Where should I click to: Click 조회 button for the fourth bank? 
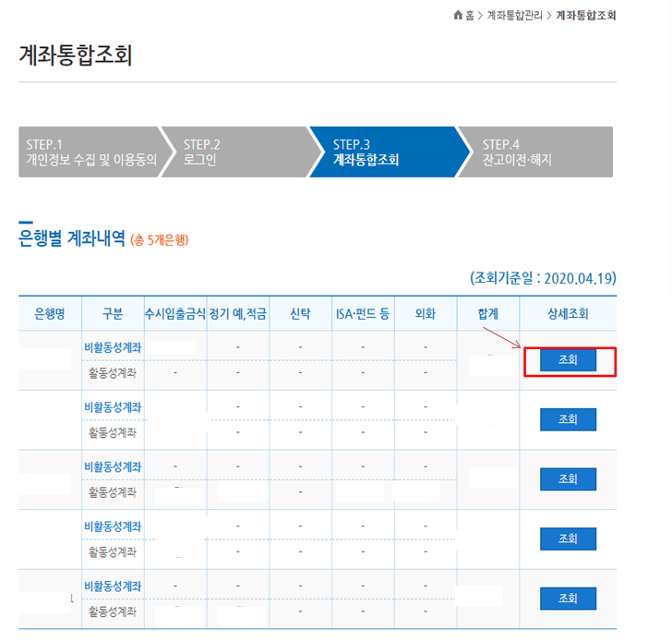(568, 539)
